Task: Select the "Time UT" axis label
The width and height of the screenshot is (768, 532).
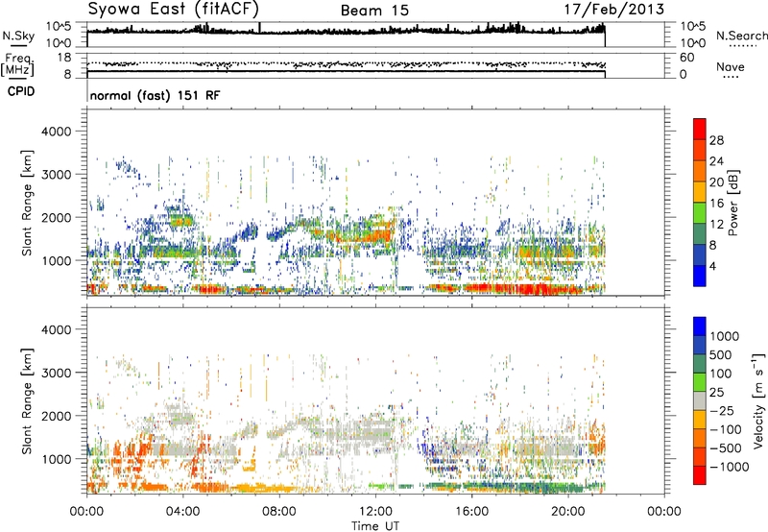Action: [375, 526]
